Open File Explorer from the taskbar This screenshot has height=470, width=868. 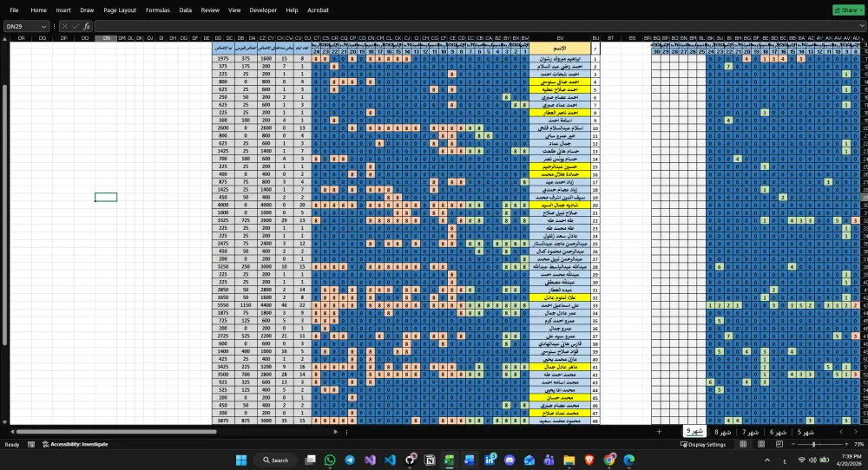[x=569, y=460]
